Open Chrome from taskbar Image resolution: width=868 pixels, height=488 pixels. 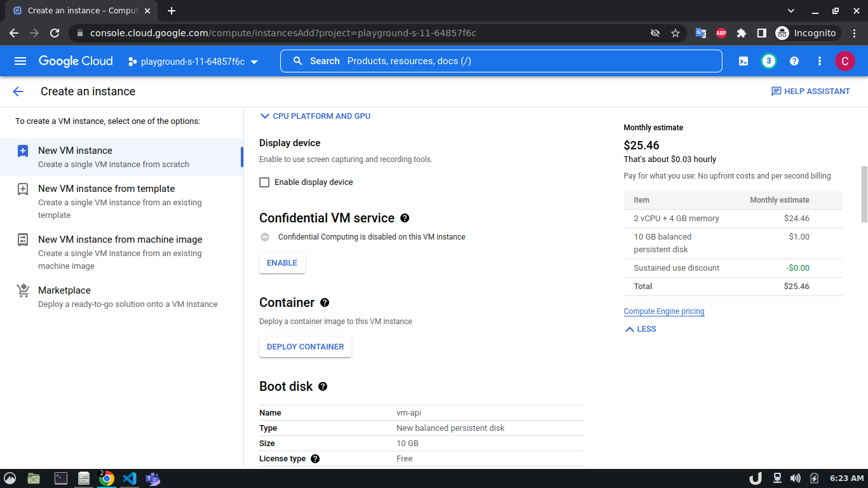point(107,478)
